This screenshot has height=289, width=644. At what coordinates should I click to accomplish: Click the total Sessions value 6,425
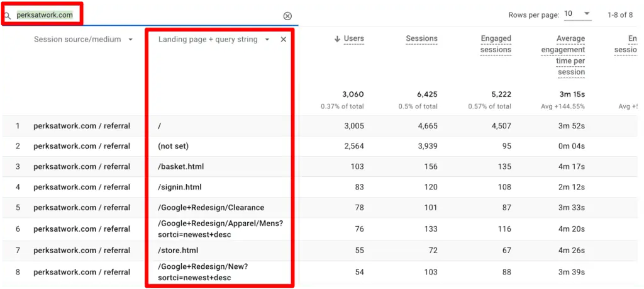[426, 94]
